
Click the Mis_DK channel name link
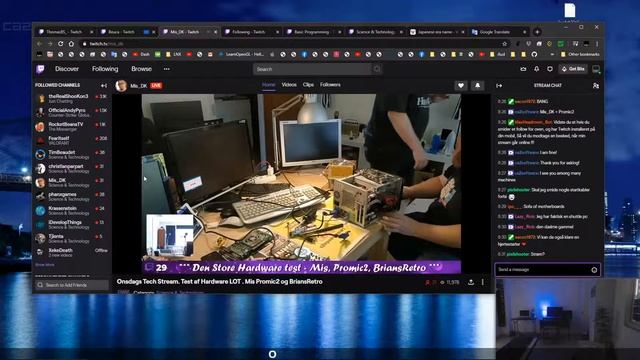[x=138, y=86]
